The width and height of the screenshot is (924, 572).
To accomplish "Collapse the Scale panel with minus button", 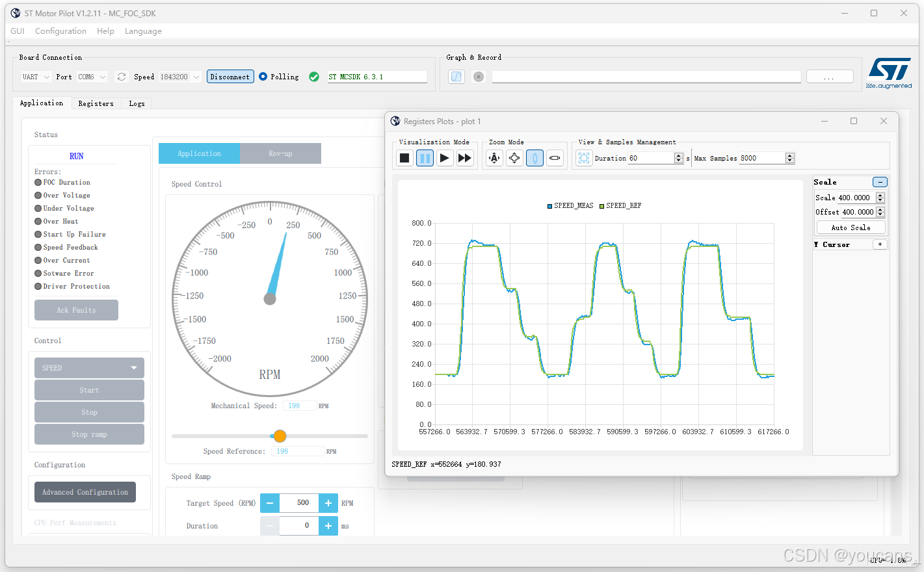I will (x=880, y=182).
